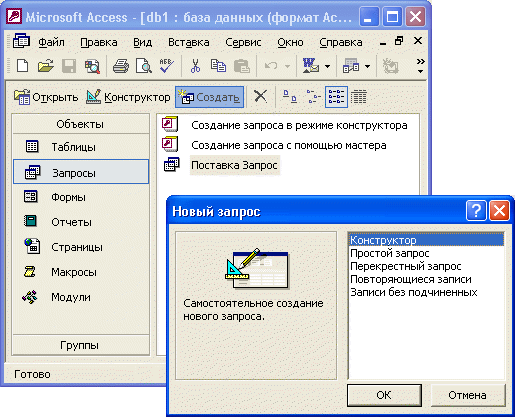The width and height of the screenshot is (515, 417).
Task: Switch to Large Icons view
Action: click(x=289, y=97)
